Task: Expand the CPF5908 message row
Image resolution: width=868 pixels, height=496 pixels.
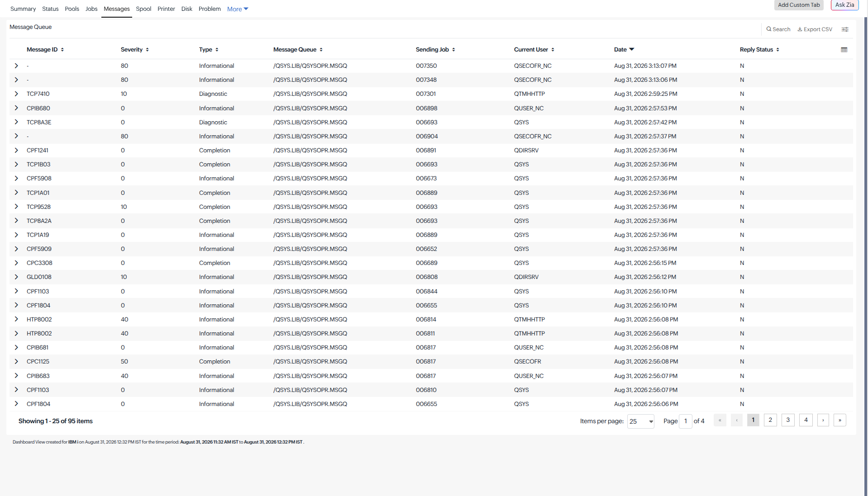Action: tap(16, 179)
